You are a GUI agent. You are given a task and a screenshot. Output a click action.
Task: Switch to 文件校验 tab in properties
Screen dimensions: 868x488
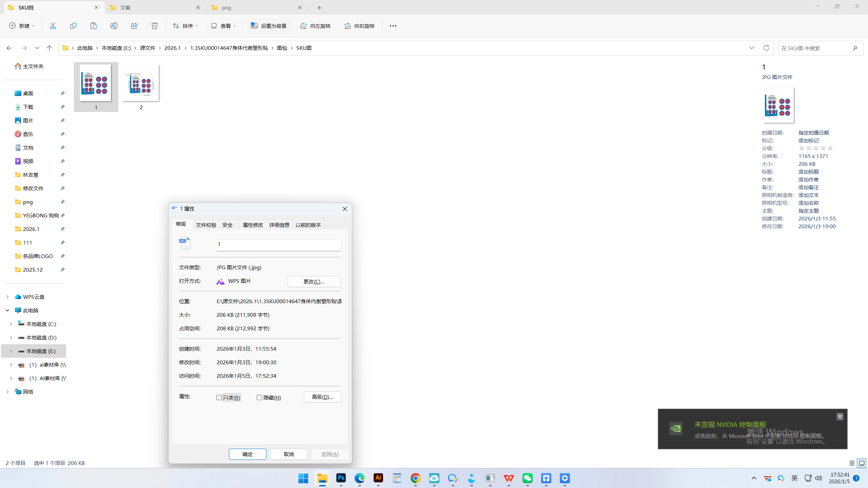click(x=206, y=225)
